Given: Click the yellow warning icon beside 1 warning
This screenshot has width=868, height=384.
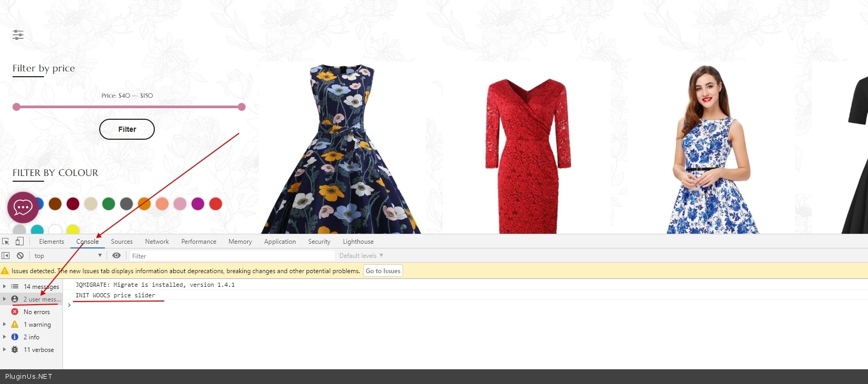Looking at the screenshot, I should pyautogui.click(x=15, y=325).
